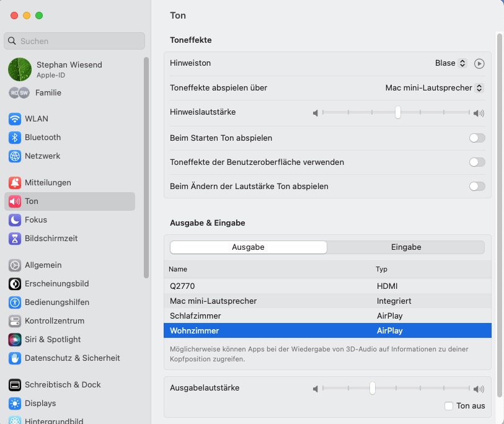Toggle Toneffekte der Benutzeroberfläche verwenden
Screen dimensions: 504x424
point(477,162)
